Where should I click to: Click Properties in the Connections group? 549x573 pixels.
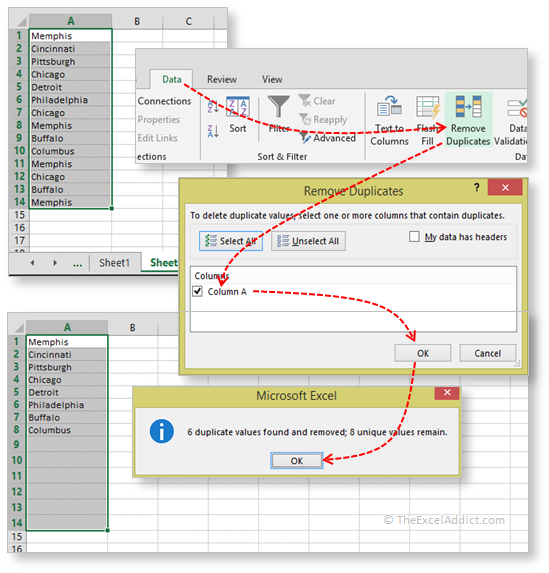pos(159,119)
